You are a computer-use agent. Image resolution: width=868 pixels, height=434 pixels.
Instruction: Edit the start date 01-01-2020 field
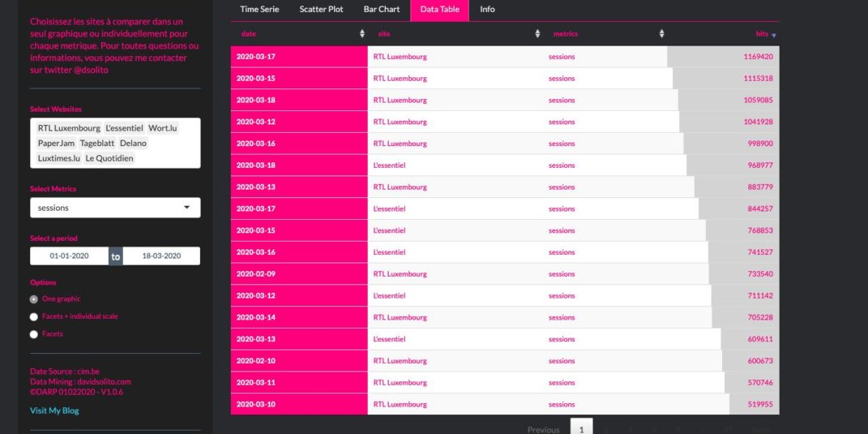pyautogui.click(x=69, y=256)
